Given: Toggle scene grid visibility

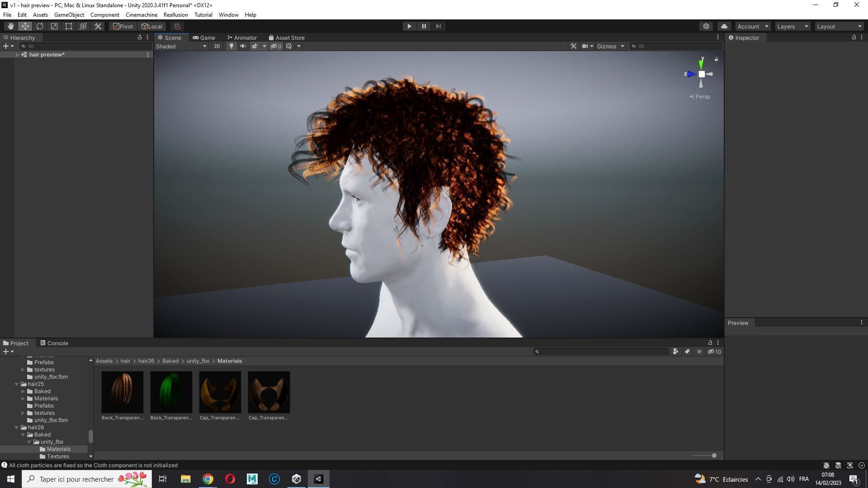Looking at the screenshot, I should point(289,46).
